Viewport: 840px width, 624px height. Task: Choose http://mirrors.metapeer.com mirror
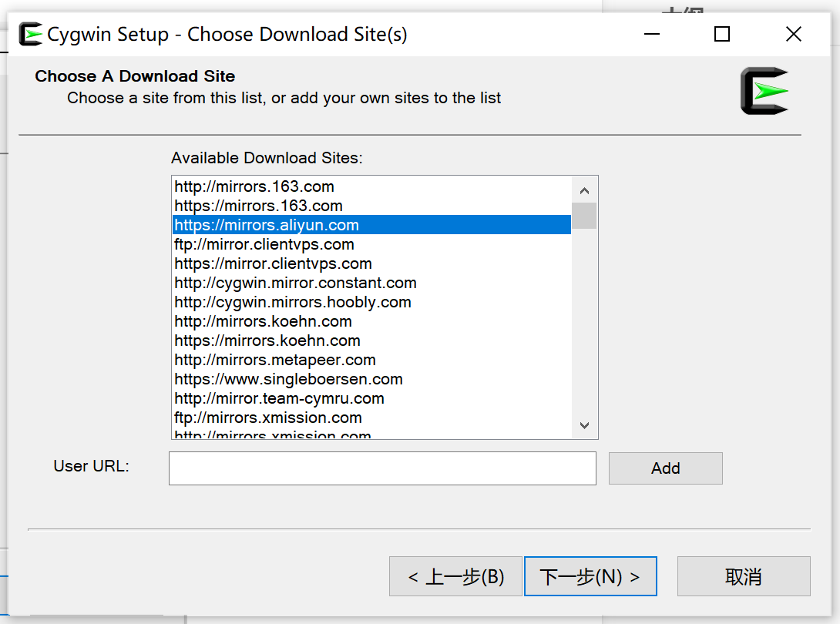coord(371,360)
